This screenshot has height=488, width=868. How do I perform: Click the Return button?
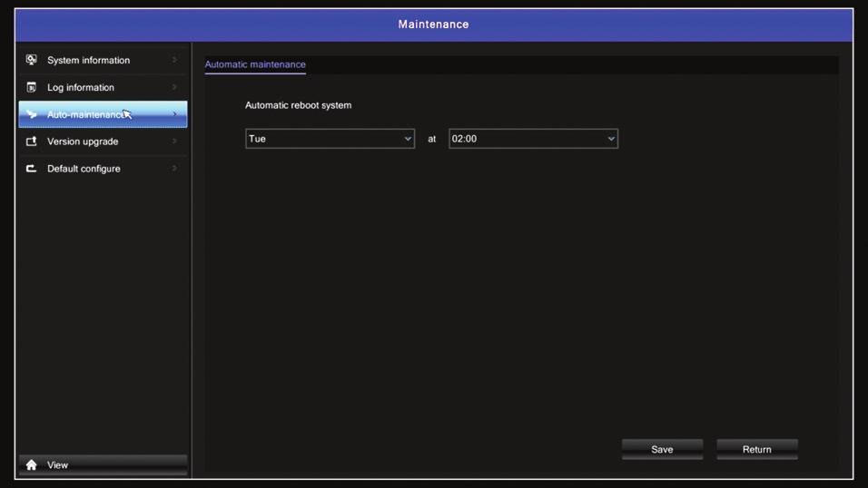point(756,449)
